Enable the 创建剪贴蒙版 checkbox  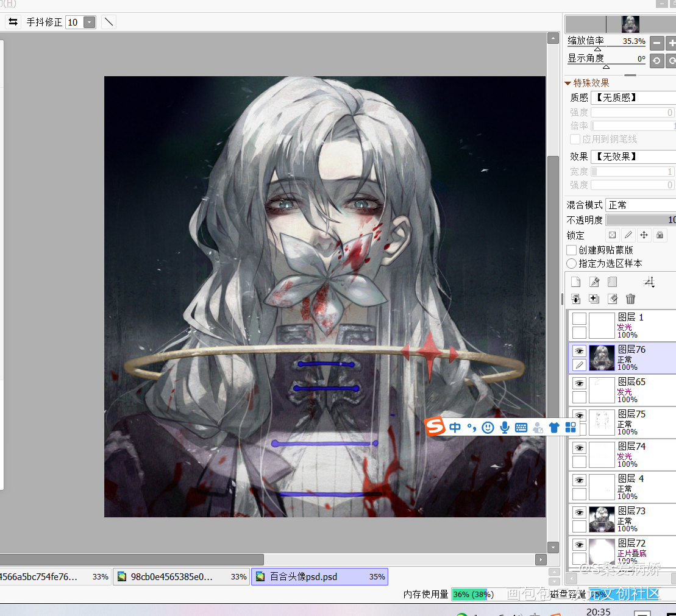[x=572, y=250]
